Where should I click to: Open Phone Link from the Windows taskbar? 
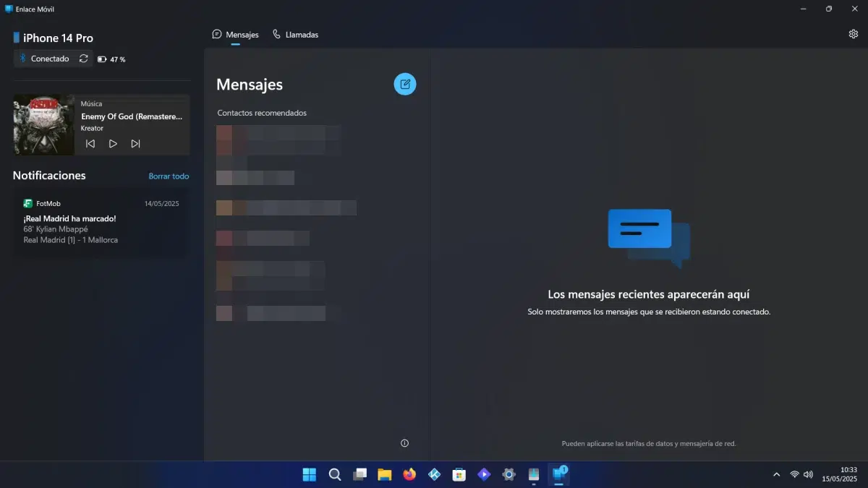click(x=558, y=474)
